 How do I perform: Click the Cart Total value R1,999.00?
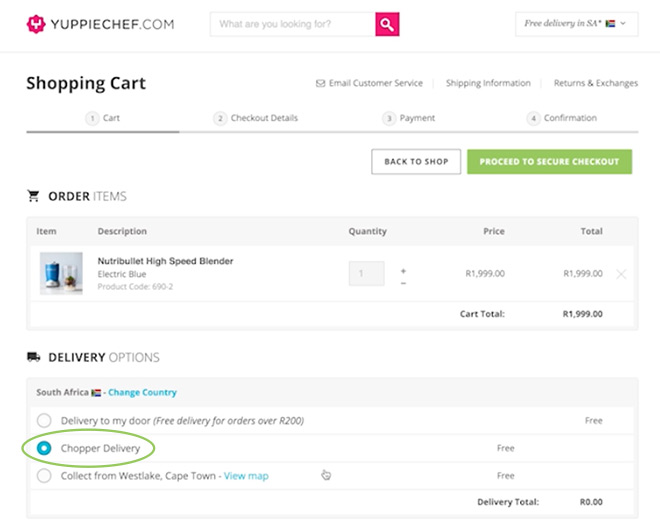pos(583,314)
